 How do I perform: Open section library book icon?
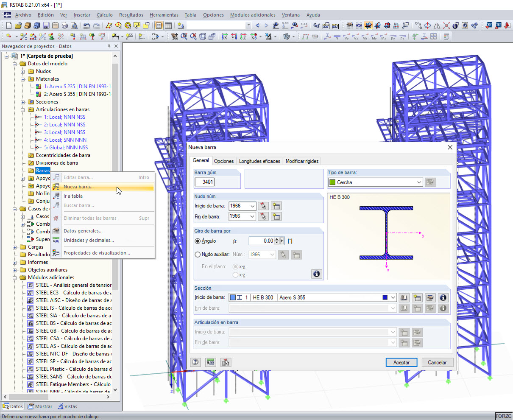pyautogui.click(x=404, y=298)
